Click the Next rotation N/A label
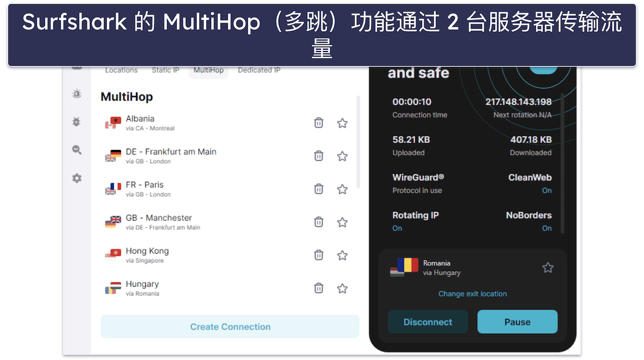The height and width of the screenshot is (360, 644). pyautogui.click(x=523, y=115)
